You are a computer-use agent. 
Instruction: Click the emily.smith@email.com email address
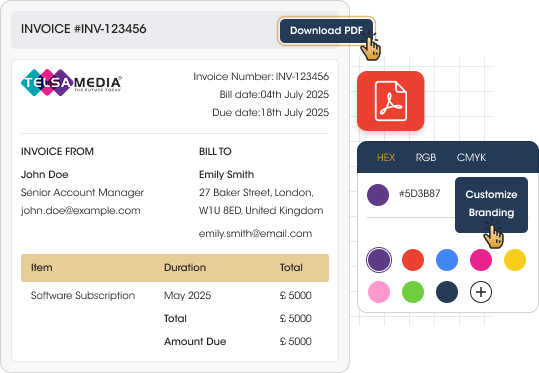255,233
